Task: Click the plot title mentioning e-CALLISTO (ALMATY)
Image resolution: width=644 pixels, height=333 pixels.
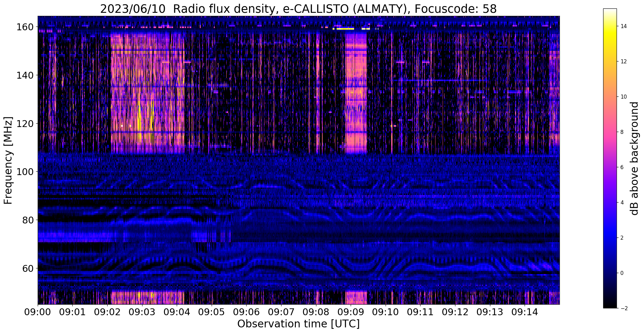Action: [x=298, y=9]
